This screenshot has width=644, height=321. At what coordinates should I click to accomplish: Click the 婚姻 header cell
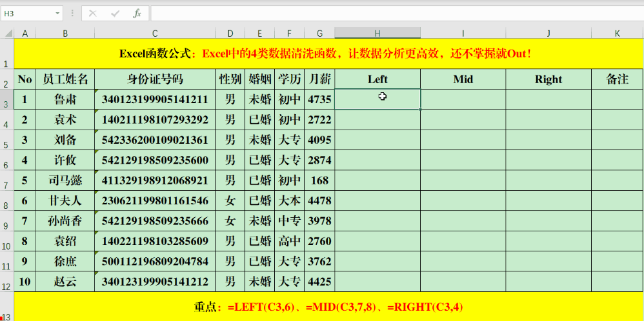pyautogui.click(x=259, y=79)
